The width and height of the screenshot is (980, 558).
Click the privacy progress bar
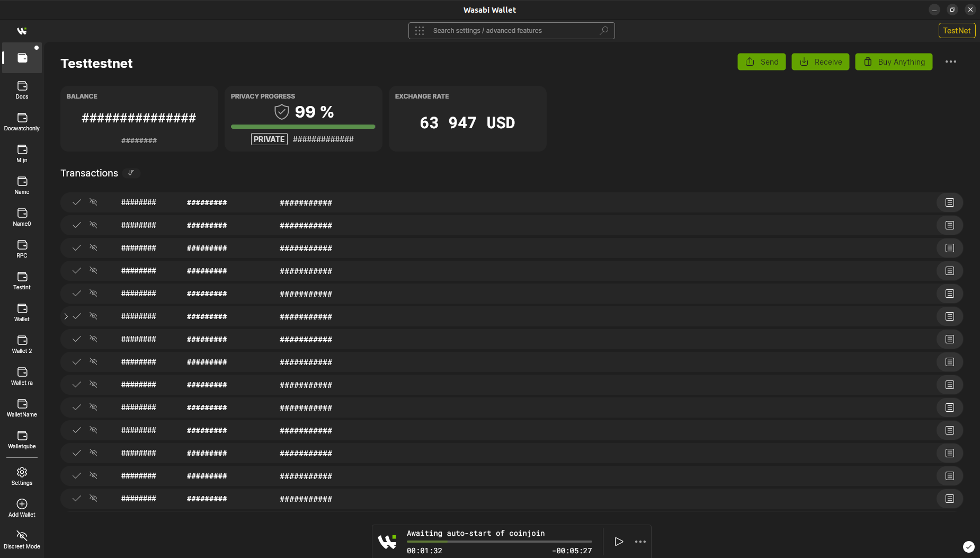click(x=303, y=127)
